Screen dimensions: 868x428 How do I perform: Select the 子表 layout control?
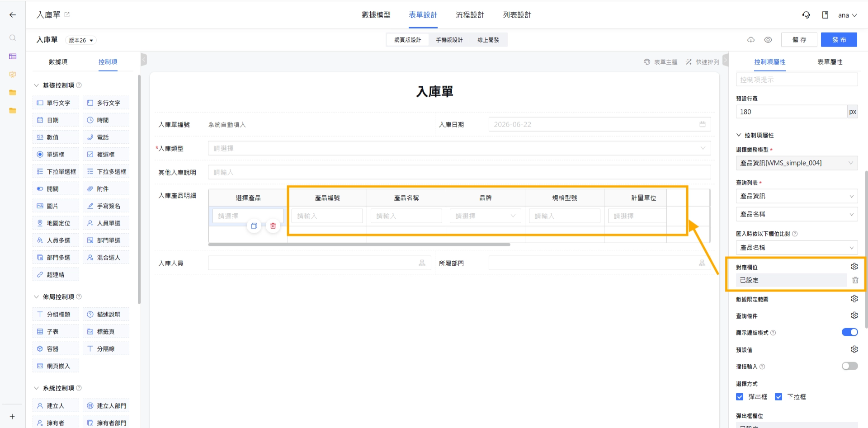pos(56,331)
